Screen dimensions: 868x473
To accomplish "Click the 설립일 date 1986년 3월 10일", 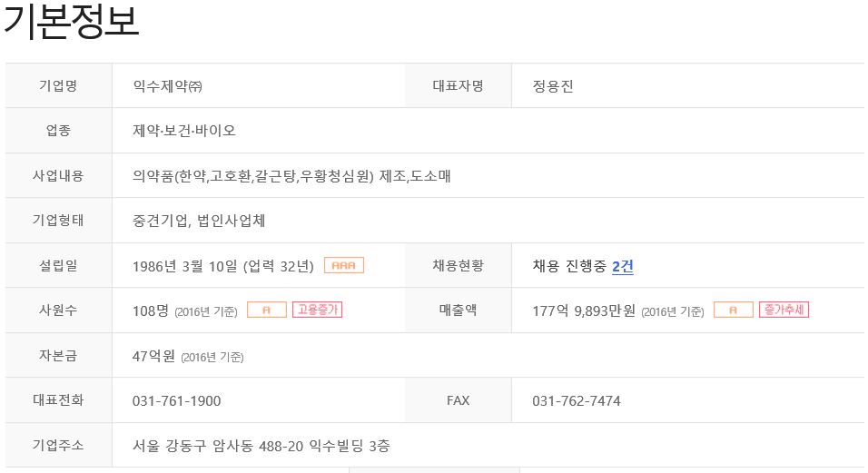I will [185, 267].
